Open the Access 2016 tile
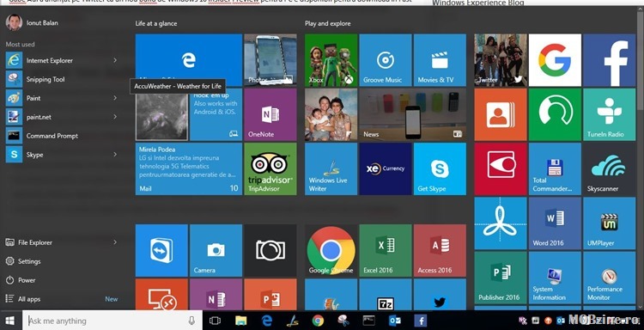The width and height of the screenshot is (644, 330). click(440, 250)
